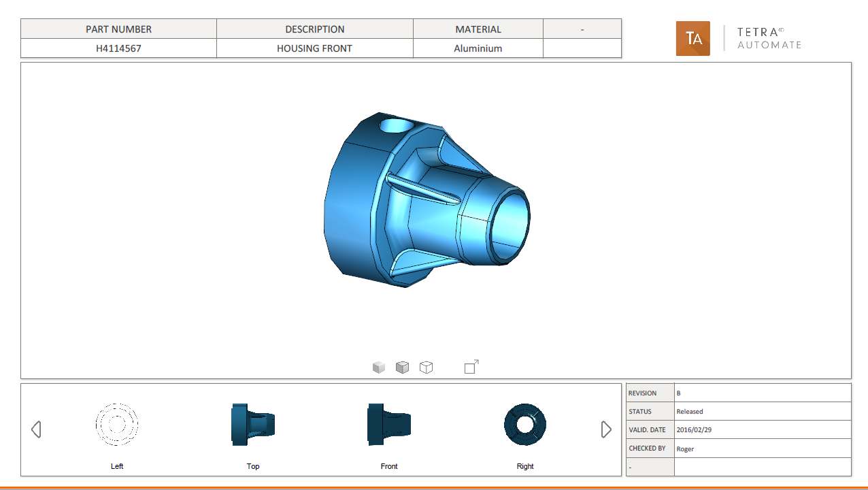Click the MATERIAL header cell

coord(478,29)
